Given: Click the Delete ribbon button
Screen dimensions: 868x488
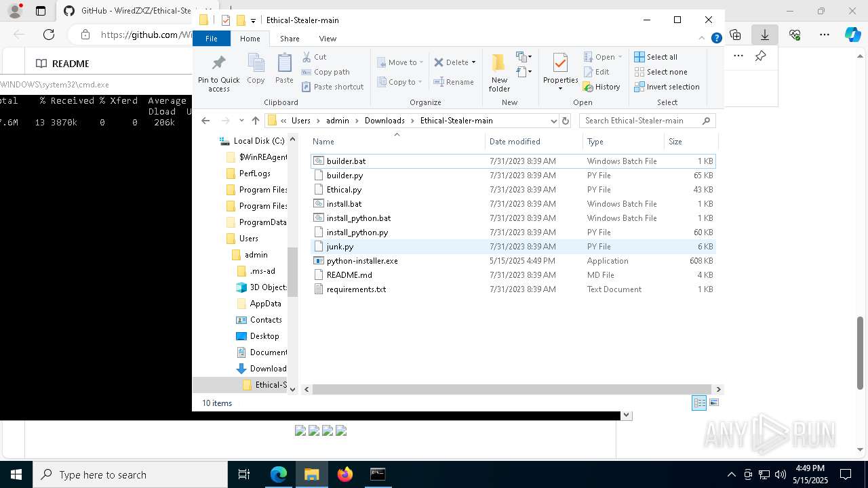Looking at the screenshot, I should pos(451,62).
